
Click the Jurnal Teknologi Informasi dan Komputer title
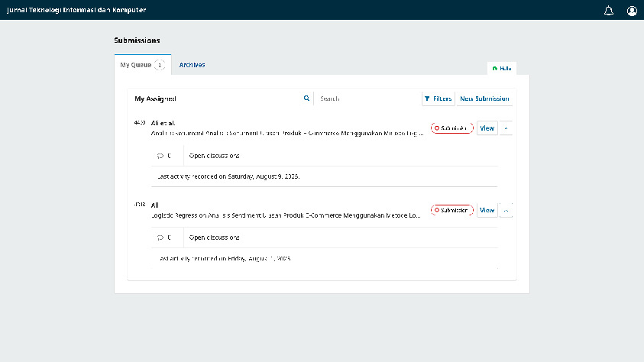tap(76, 10)
